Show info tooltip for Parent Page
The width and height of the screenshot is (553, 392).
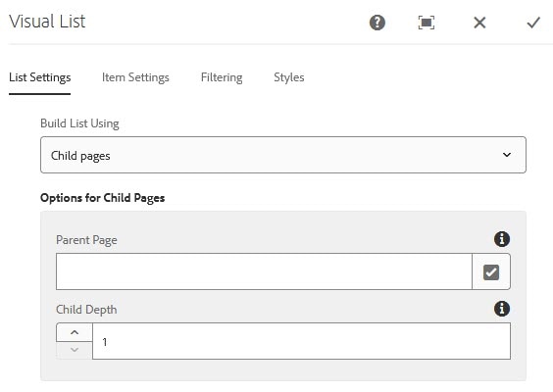coord(502,239)
